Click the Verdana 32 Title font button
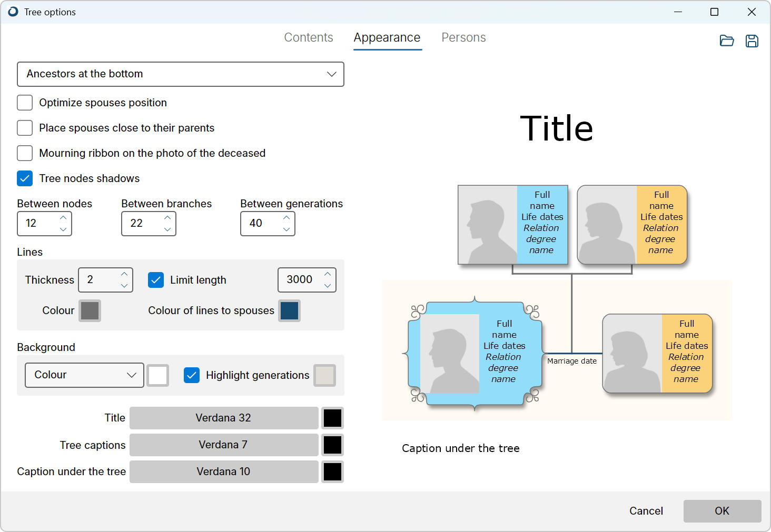Image resolution: width=771 pixels, height=532 pixels. click(x=223, y=418)
